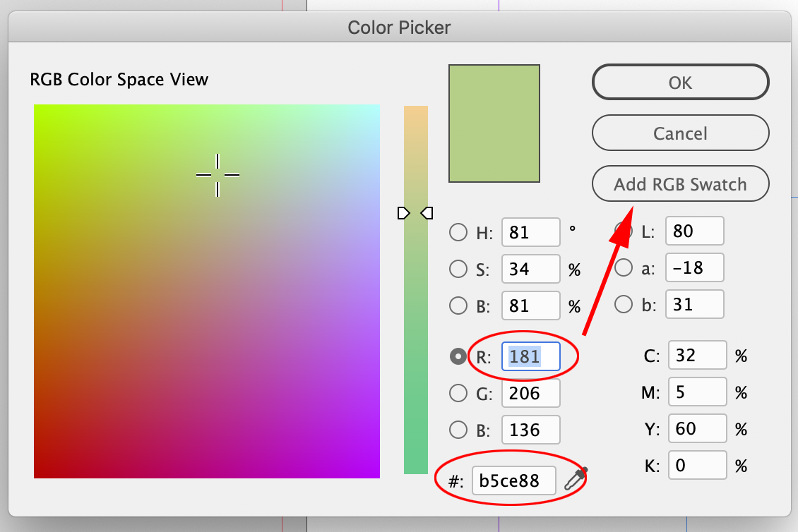Click the left arrow marker on the hue slider

403,212
